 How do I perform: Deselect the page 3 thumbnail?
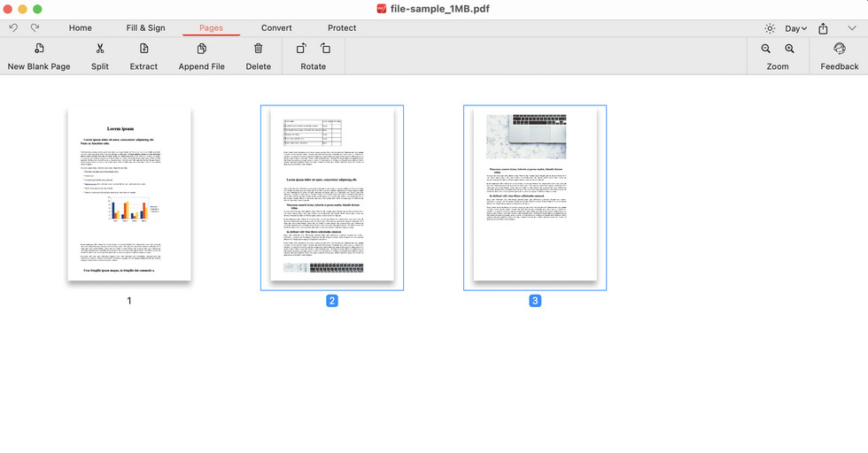tap(535, 195)
